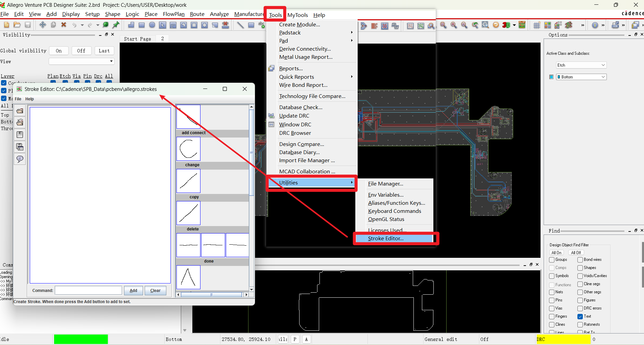Click Global visibility Off button
This screenshot has height=345, width=644.
(x=81, y=51)
